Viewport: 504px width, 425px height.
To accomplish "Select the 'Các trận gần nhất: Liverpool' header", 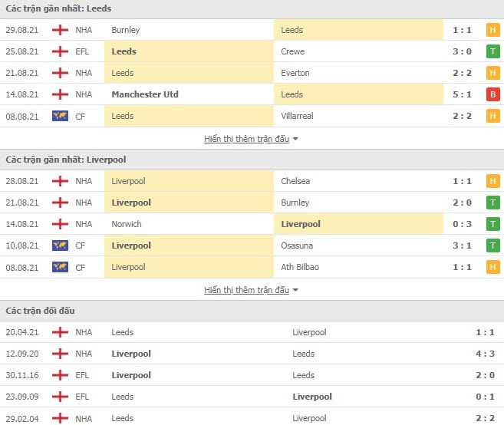I will point(66,160).
